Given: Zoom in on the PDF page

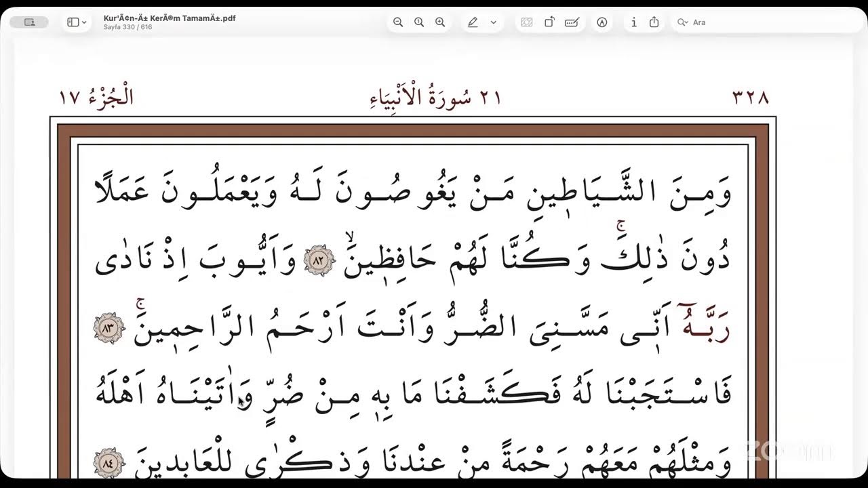Looking at the screenshot, I should tap(440, 22).
